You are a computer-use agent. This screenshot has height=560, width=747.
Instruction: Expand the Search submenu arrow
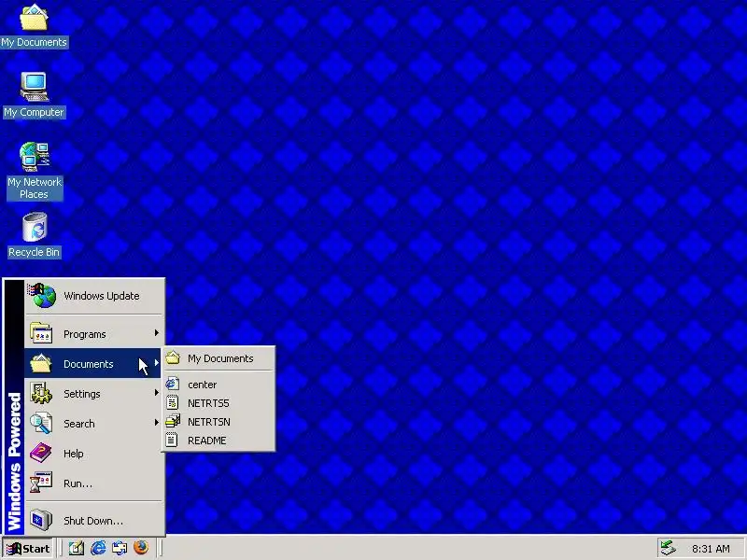pyautogui.click(x=156, y=423)
